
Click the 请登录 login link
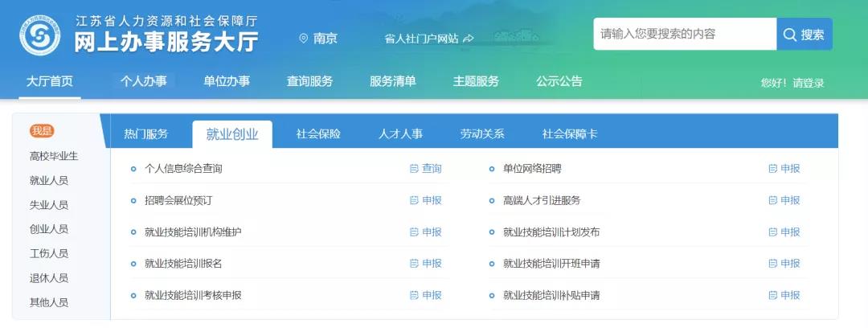[808, 83]
